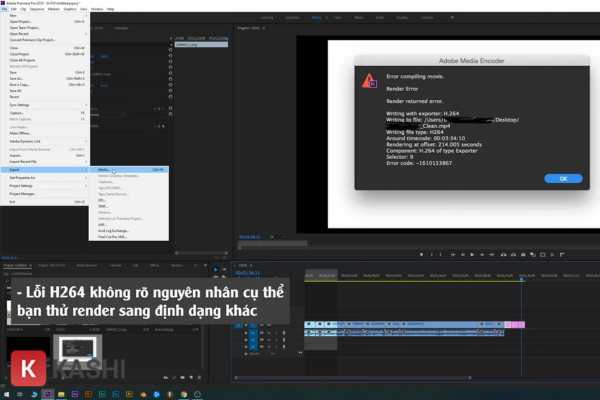
Task: Click the Find magnifier icon in Project panel footer
Action: pyautogui.click(x=174, y=377)
